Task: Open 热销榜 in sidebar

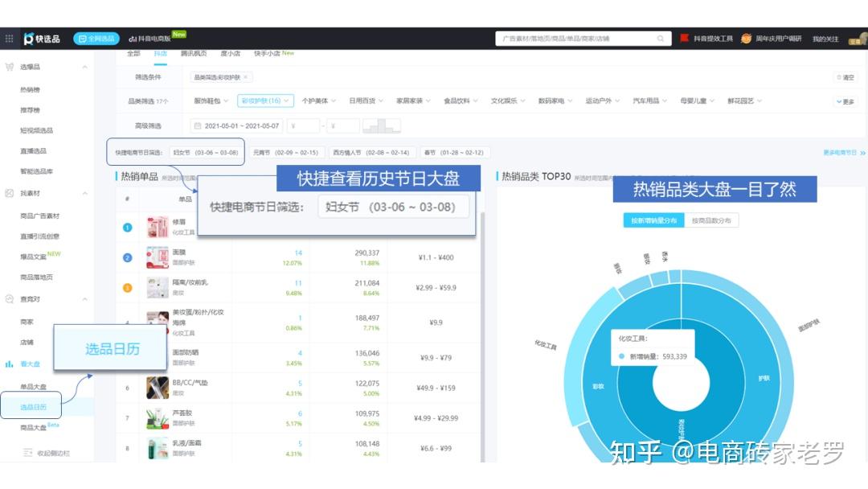Action: point(30,89)
